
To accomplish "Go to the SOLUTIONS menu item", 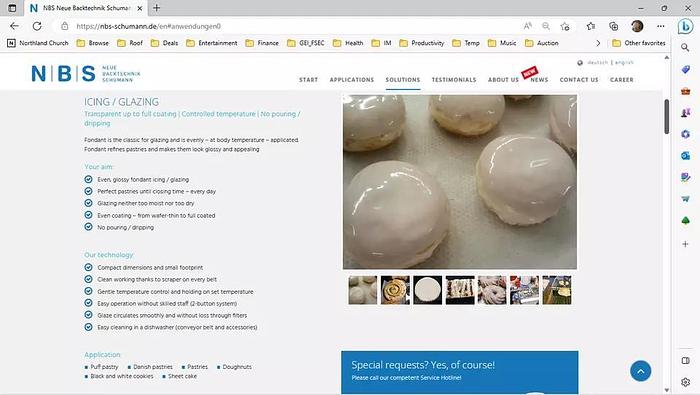I will coord(403,79).
